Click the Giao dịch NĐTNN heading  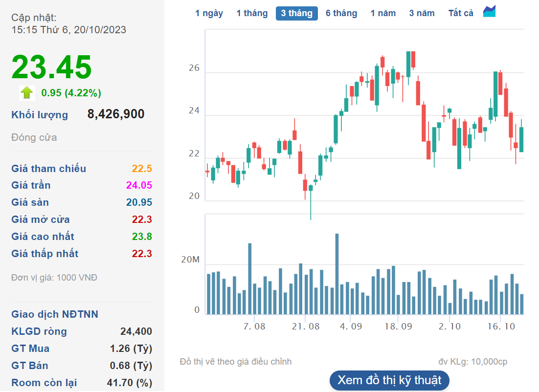[55, 314]
